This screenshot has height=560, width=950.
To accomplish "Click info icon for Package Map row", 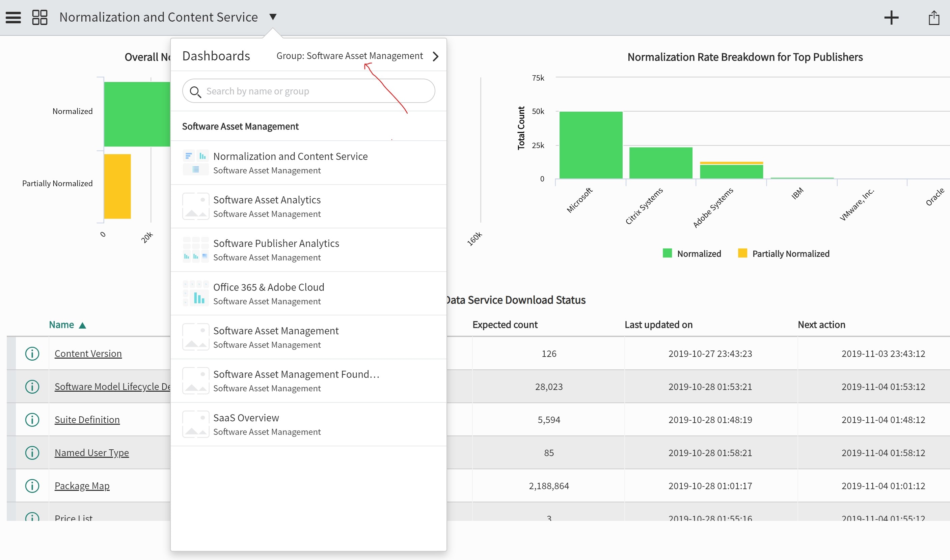I will [32, 486].
